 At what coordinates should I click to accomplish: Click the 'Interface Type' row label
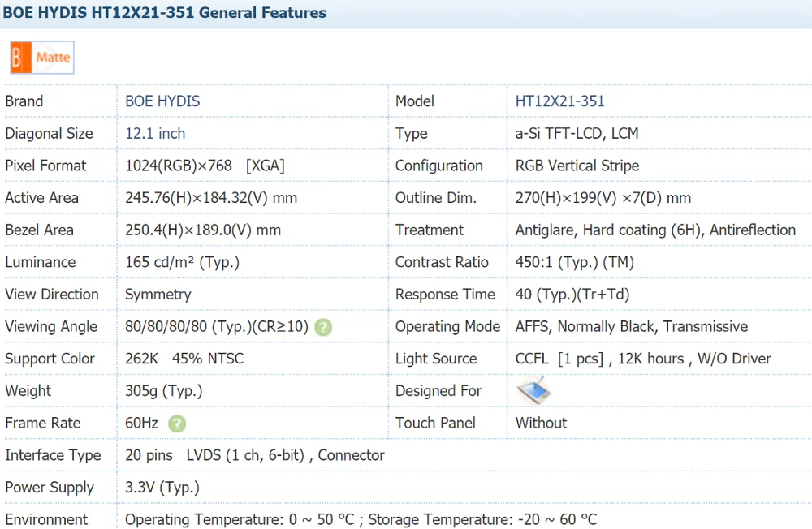[x=53, y=455]
